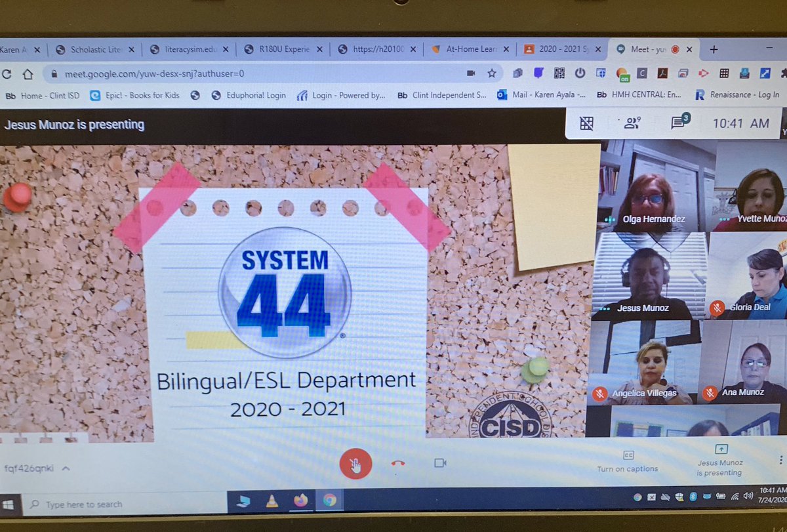
Task: Unmute Ana Munoz's microphone
Action: (x=710, y=393)
